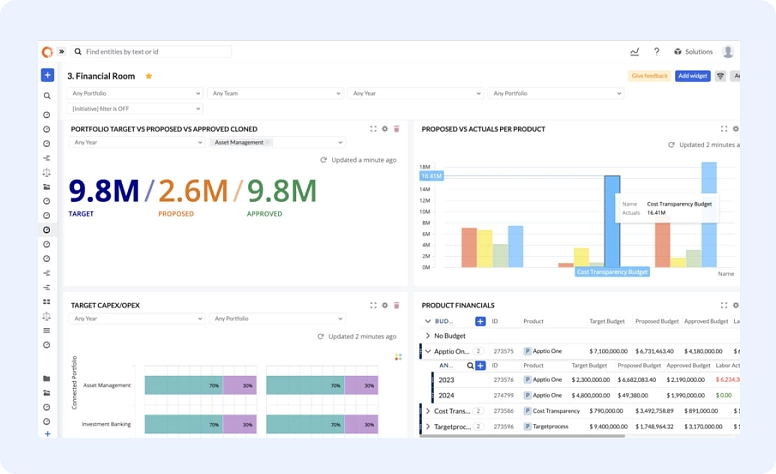Open the help question mark icon

[656, 52]
